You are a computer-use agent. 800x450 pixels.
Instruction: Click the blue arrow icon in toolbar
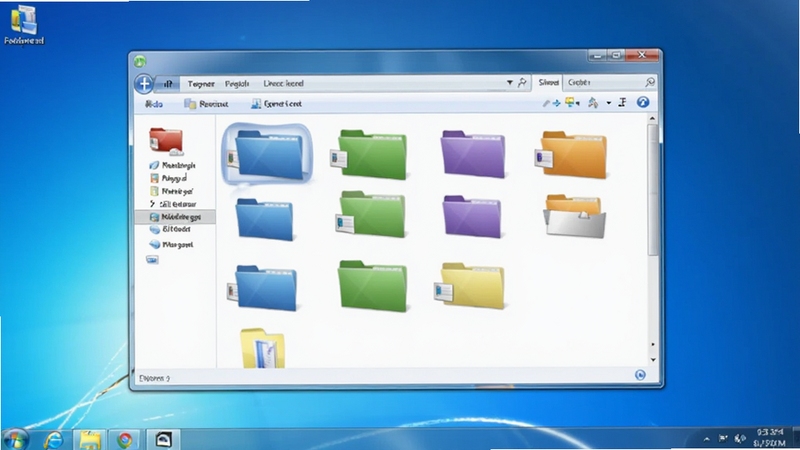point(556,104)
